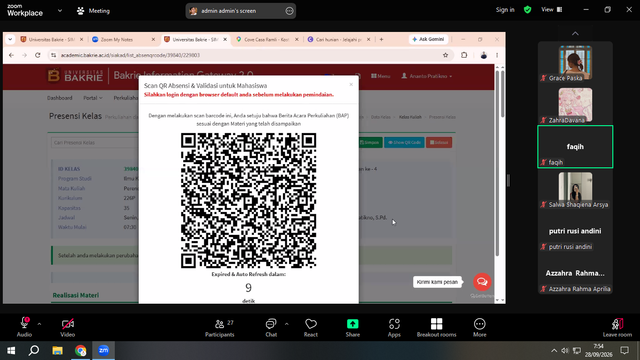640x360 pixels.
Task: Select Grace Paska's video thumbnail
Action: (575, 62)
